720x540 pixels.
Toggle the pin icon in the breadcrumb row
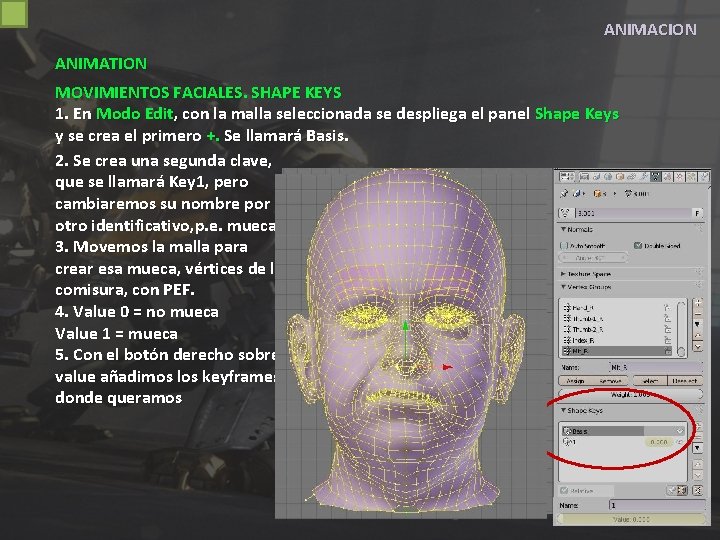564,194
